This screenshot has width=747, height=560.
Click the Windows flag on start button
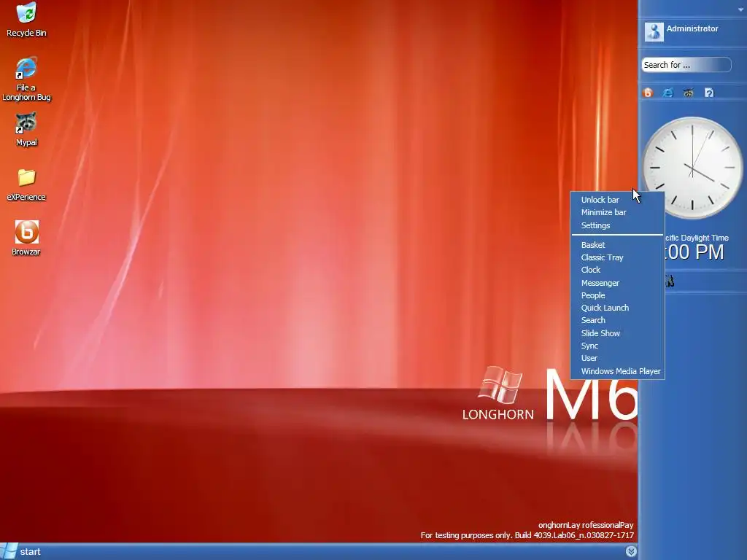click(9, 551)
